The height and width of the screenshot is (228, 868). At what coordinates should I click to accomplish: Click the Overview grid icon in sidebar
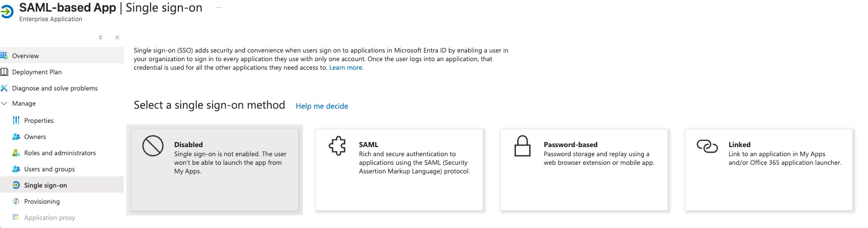tap(4, 56)
